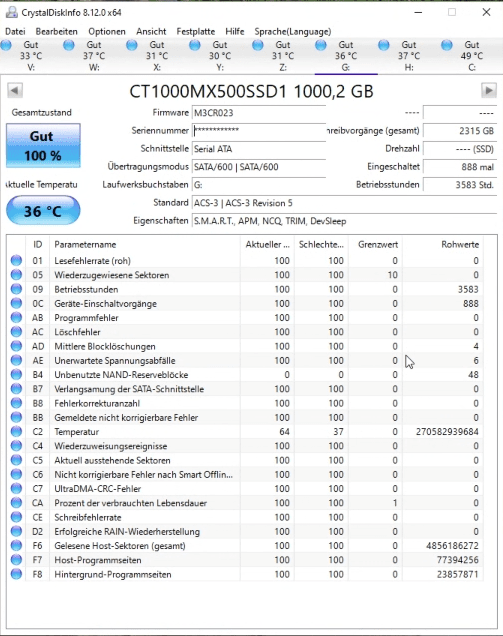Click the Parametername column header
503x636 pixels.
(145, 245)
